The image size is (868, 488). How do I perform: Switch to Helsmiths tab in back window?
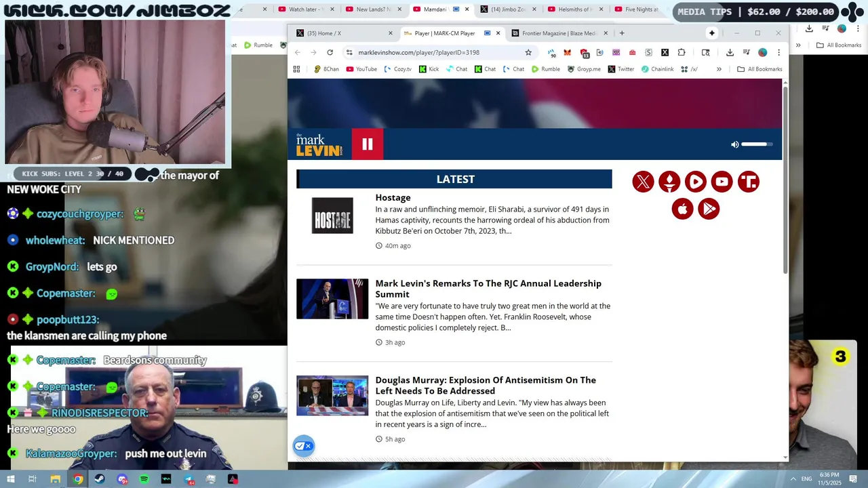coord(570,9)
